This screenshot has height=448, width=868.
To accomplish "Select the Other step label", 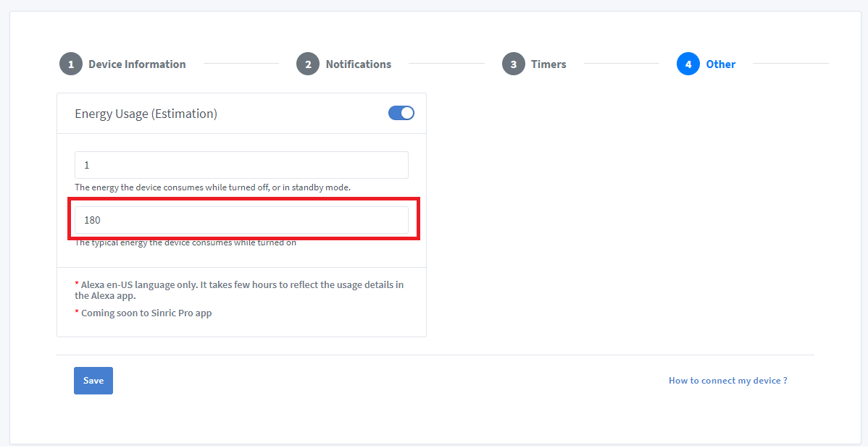I will (x=720, y=64).
